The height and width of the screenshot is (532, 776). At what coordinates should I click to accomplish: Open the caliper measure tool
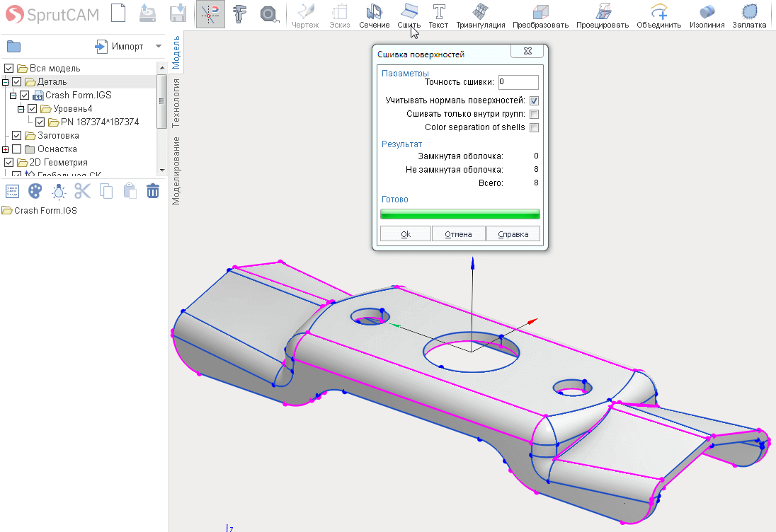click(x=239, y=14)
